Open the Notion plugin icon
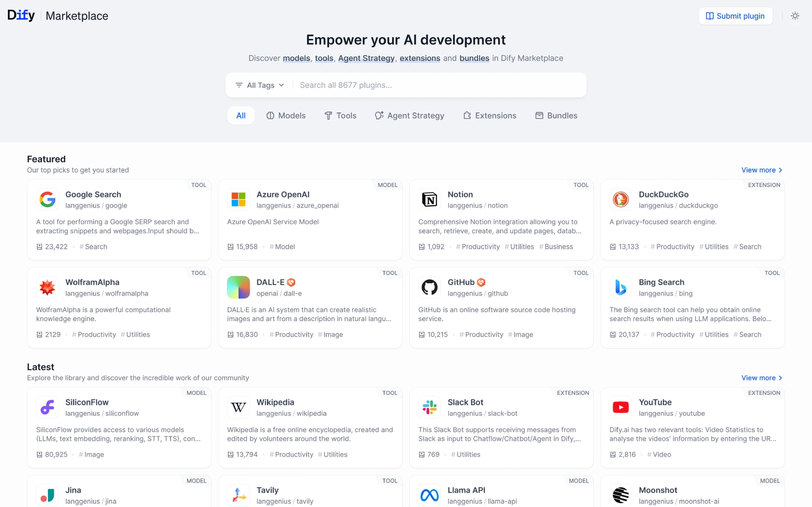 point(429,199)
